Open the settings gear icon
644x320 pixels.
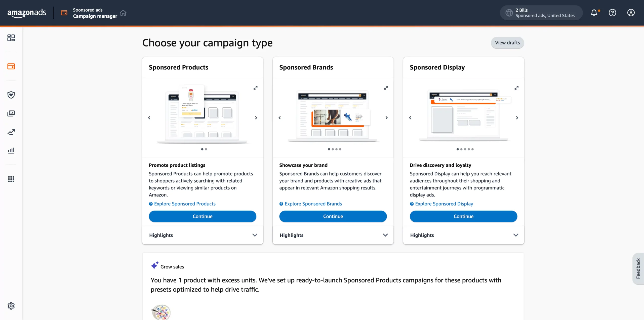[x=11, y=306]
